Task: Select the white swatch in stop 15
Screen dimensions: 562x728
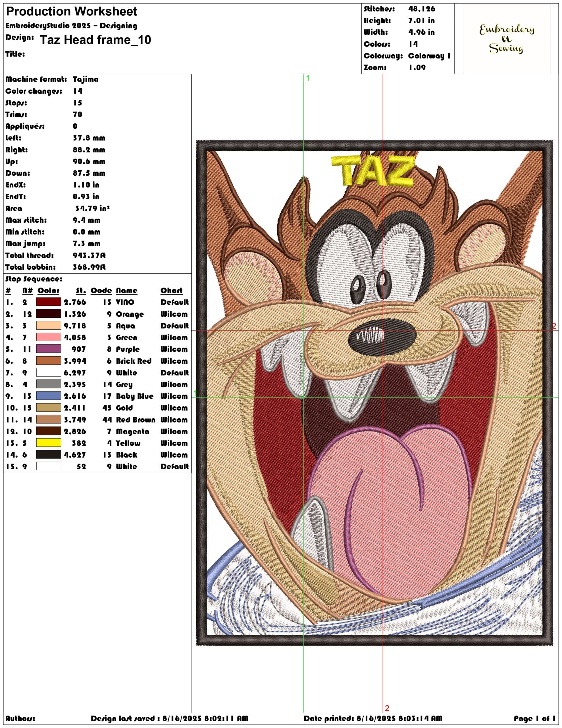Action: [49, 466]
